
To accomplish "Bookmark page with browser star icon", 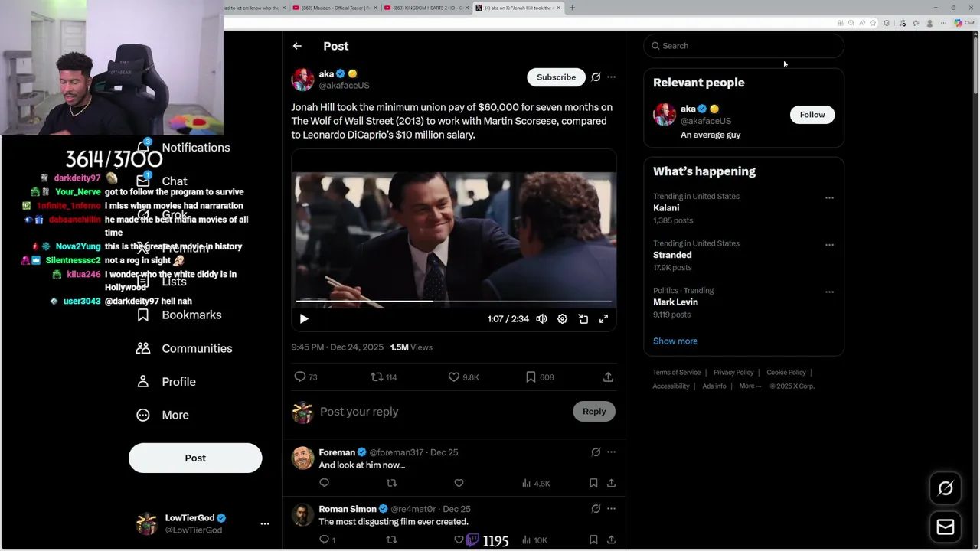I will 873,23.
